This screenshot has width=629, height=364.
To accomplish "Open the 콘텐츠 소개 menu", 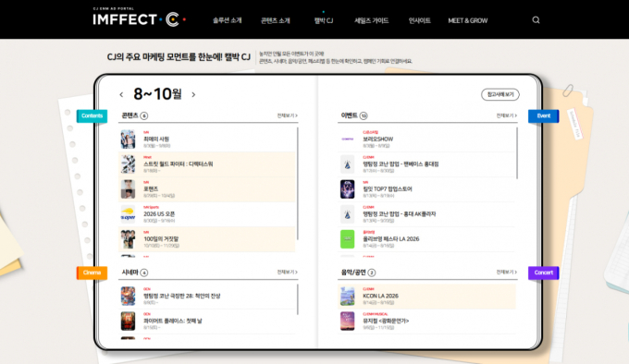I will click(276, 20).
